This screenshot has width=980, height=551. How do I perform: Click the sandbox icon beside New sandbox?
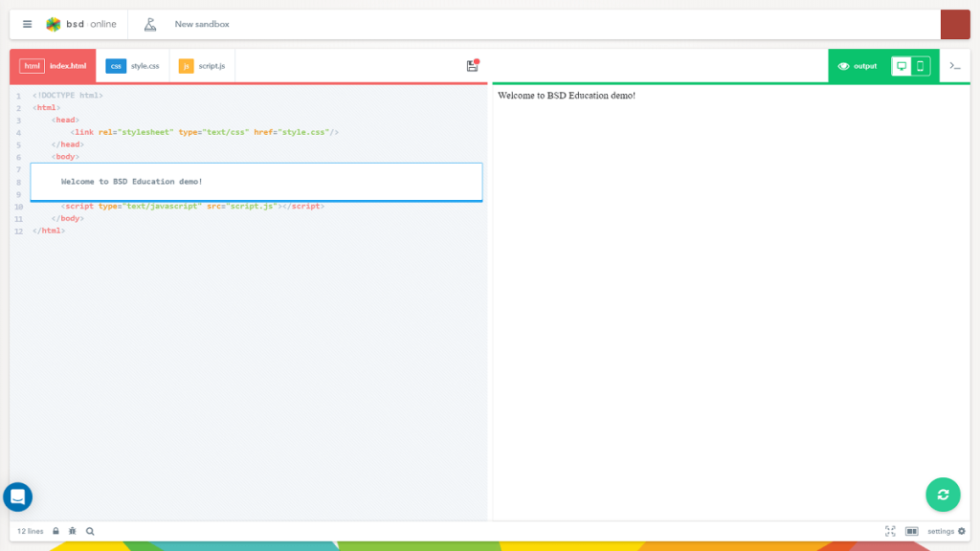(x=150, y=24)
